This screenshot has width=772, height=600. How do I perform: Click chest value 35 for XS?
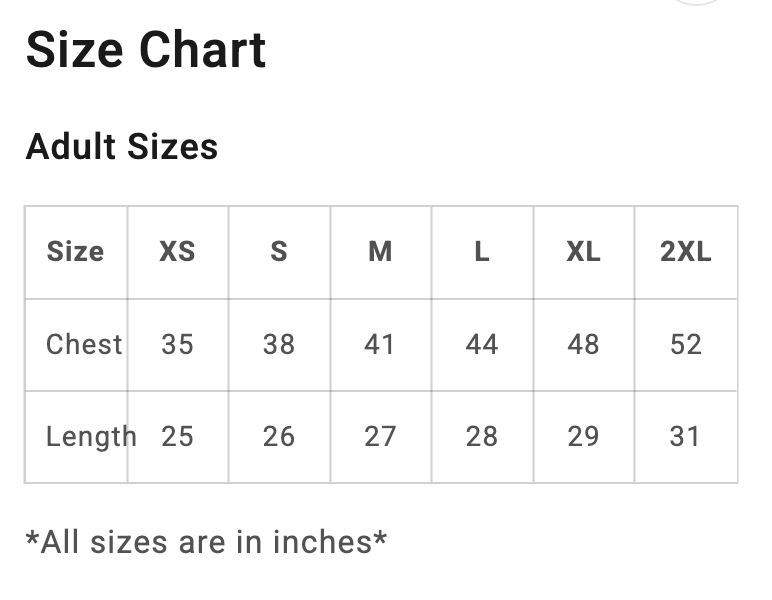(177, 344)
